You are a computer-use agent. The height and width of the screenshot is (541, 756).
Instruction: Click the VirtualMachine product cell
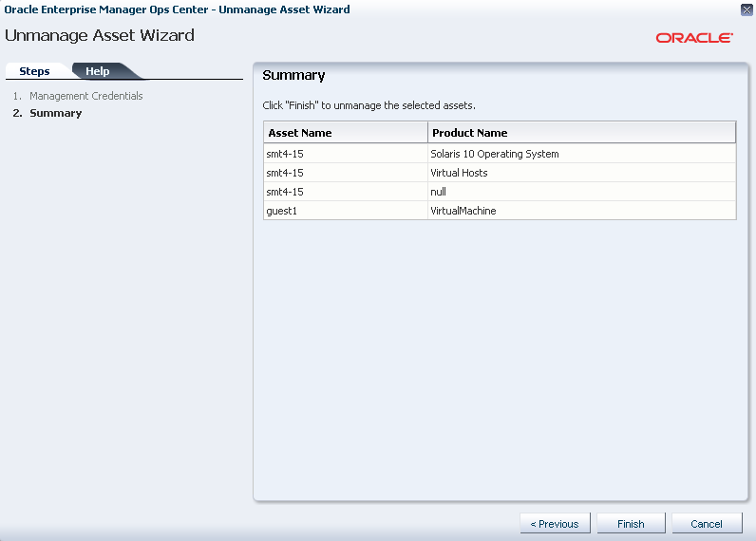click(581, 211)
